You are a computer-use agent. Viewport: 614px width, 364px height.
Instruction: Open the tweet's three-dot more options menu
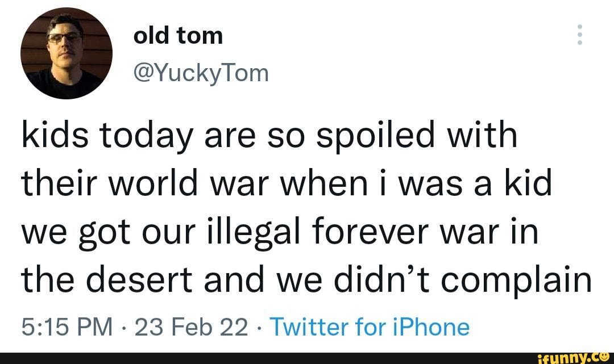pos(580,35)
